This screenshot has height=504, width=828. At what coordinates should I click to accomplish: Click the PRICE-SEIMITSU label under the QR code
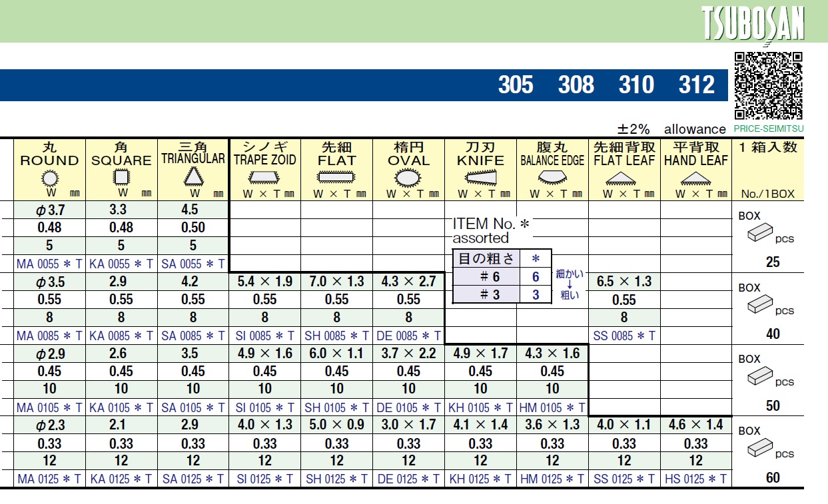coord(769,128)
